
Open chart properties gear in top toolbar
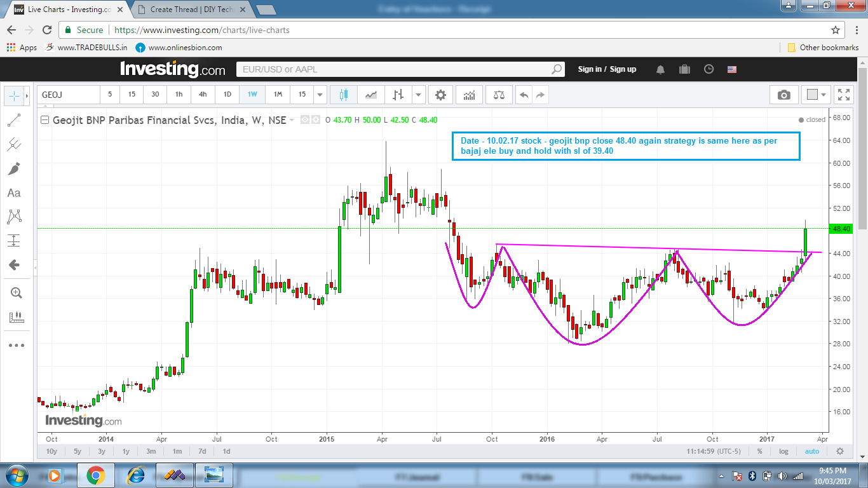(x=440, y=95)
